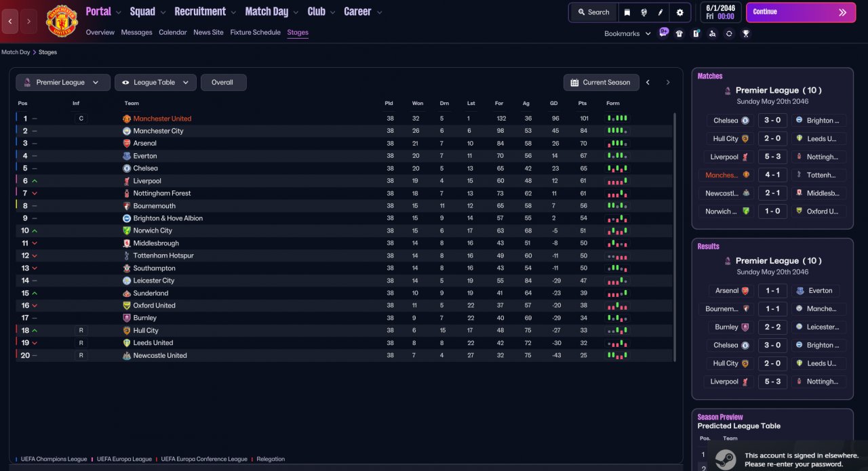Image resolution: width=868 pixels, height=471 pixels.
Task: Click Newcastle United crest in the table
Action: pyautogui.click(x=126, y=355)
